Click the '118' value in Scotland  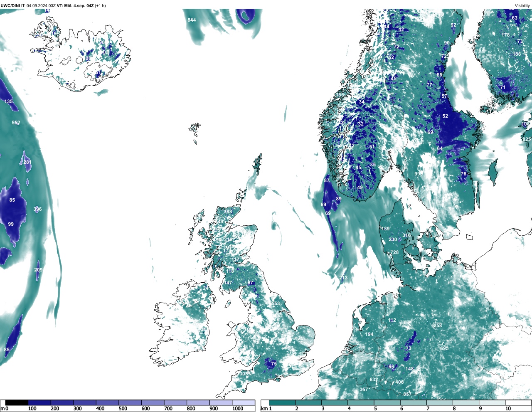coord(230,271)
